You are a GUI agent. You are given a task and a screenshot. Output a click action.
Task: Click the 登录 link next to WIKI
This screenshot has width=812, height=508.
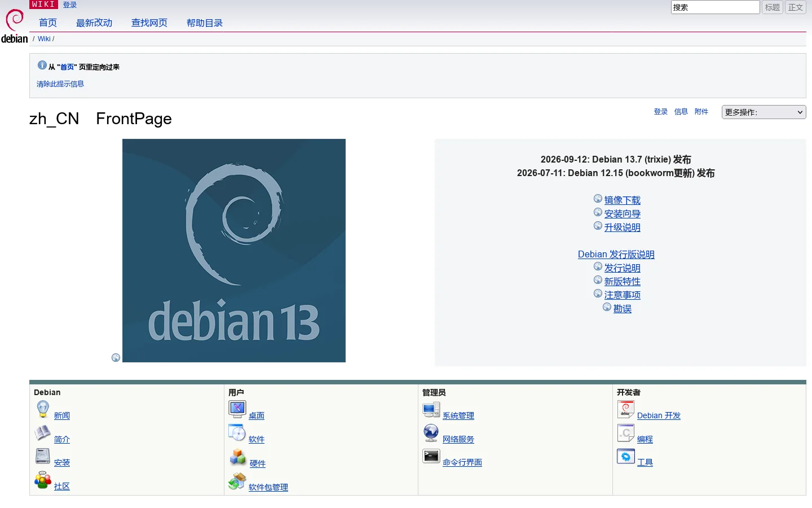[70, 5]
